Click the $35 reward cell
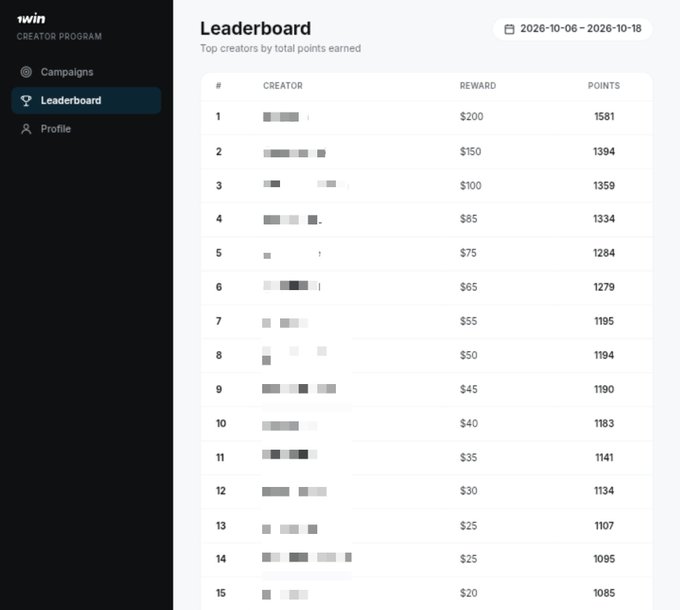The image size is (680, 610). tap(468, 457)
